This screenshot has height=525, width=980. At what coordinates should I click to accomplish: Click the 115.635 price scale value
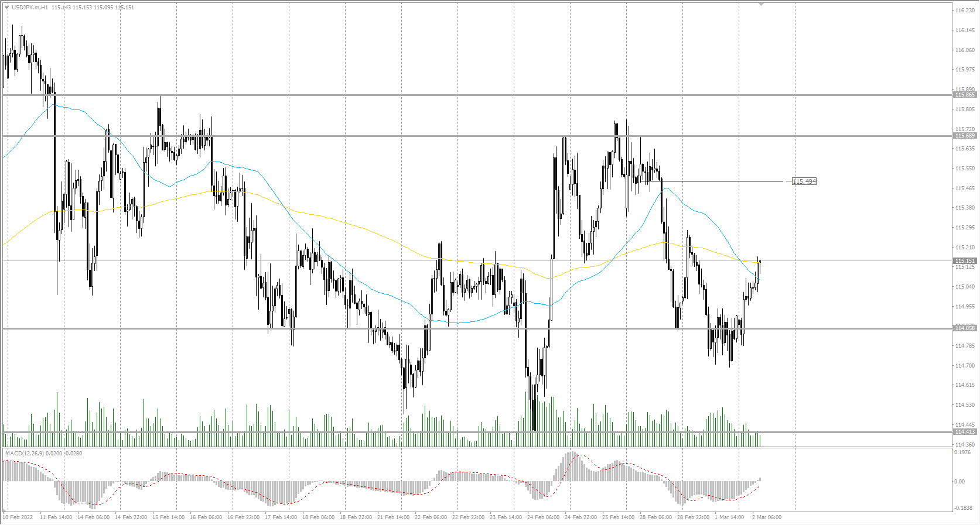[x=965, y=149]
